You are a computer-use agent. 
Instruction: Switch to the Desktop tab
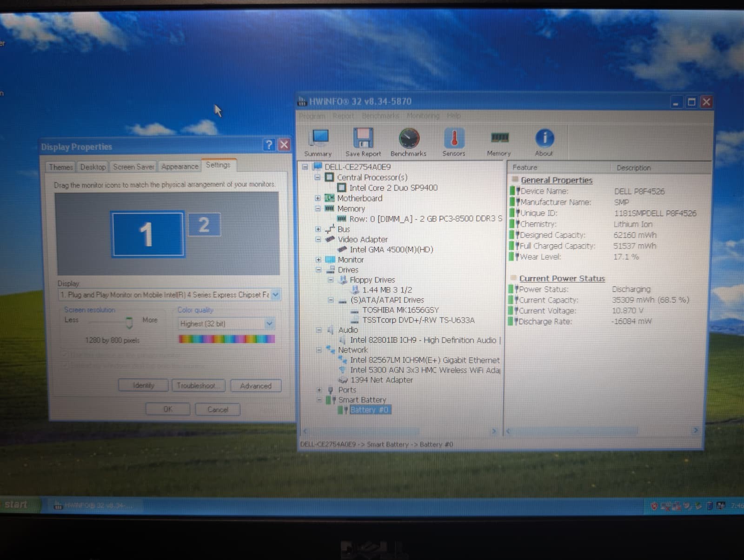pyautogui.click(x=93, y=167)
